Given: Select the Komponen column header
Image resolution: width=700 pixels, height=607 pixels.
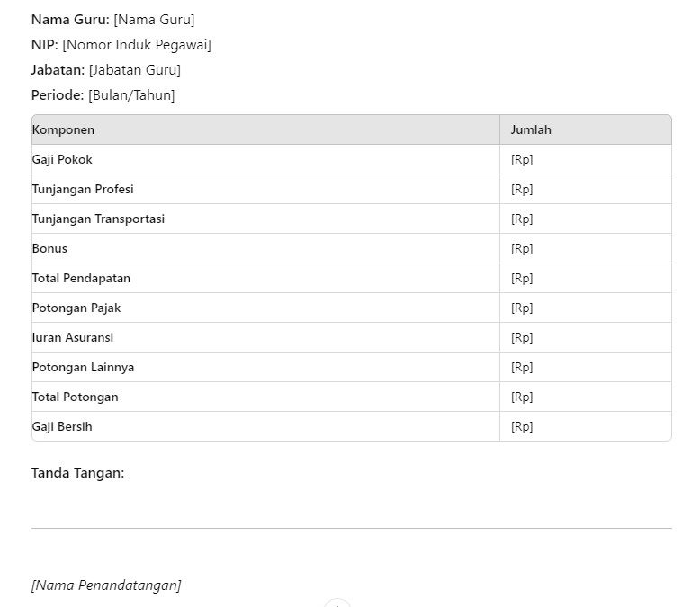Looking at the screenshot, I should (x=265, y=129).
